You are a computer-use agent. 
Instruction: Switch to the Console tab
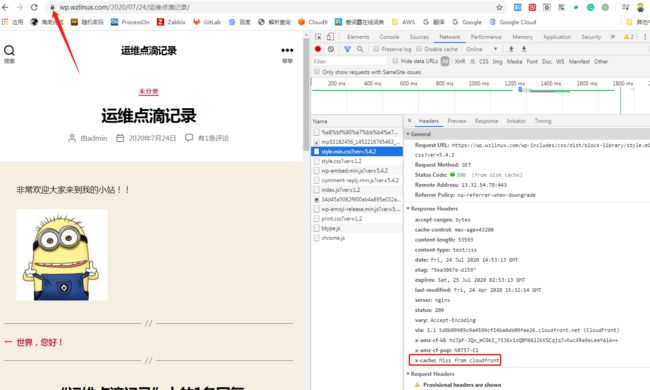coord(389,37)
